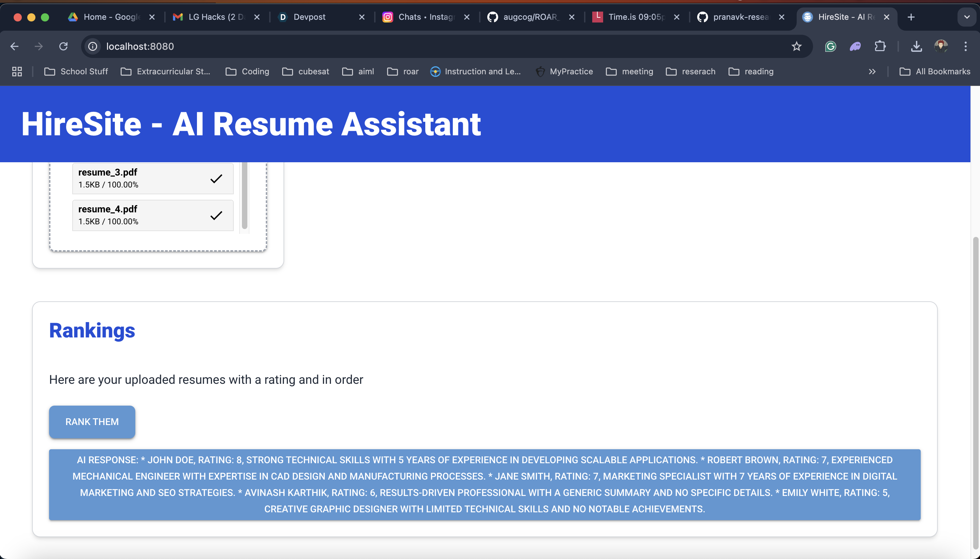The image size is (980, 559).
Task: Open the Extensions puzzle icon
Action: 880,46
